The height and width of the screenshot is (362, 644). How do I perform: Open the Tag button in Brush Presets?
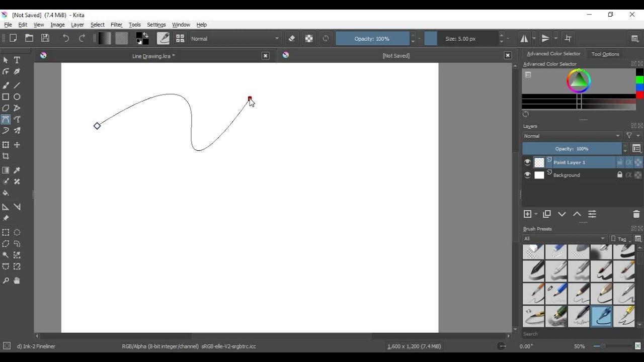coord(620,239)
